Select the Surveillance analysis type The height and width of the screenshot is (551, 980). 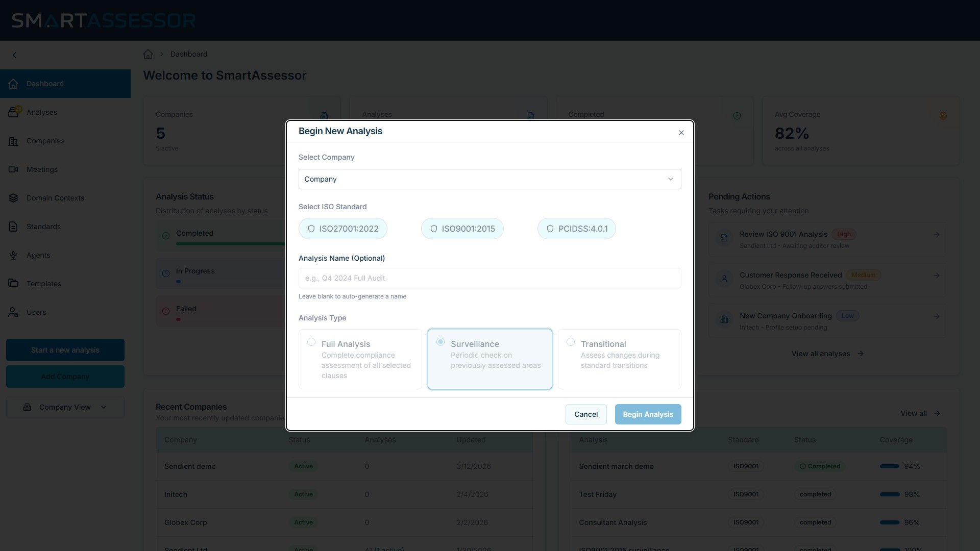tap(440, 342)
